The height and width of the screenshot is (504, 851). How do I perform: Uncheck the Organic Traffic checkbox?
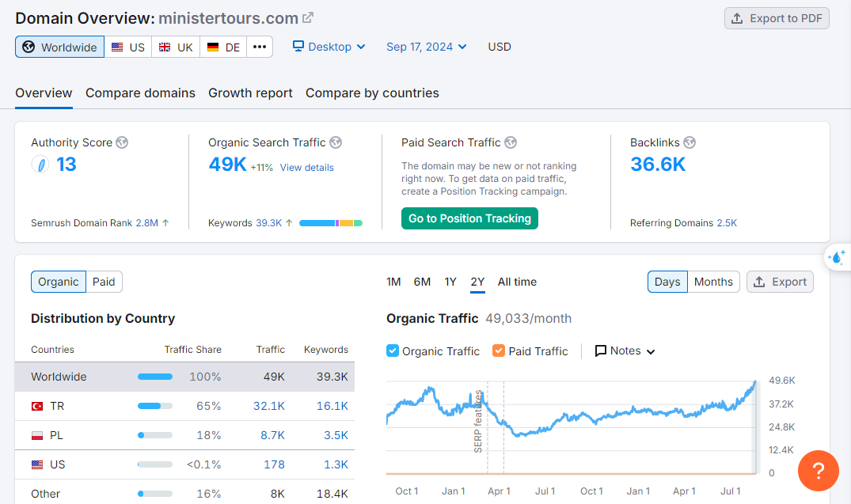pyautogui.click(x=393, y=351)
